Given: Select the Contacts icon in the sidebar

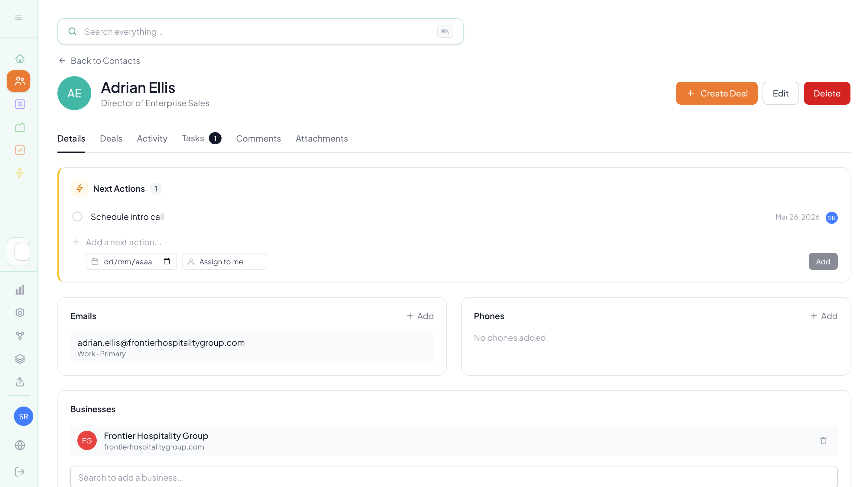Looking at the screenshot, I should pyautogui.click(x=18, y=81).
